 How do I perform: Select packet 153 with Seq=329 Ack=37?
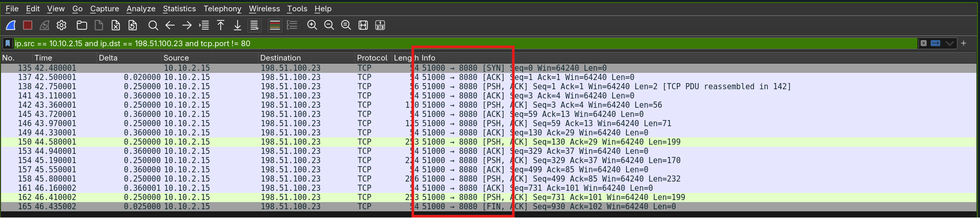point(490,151)
